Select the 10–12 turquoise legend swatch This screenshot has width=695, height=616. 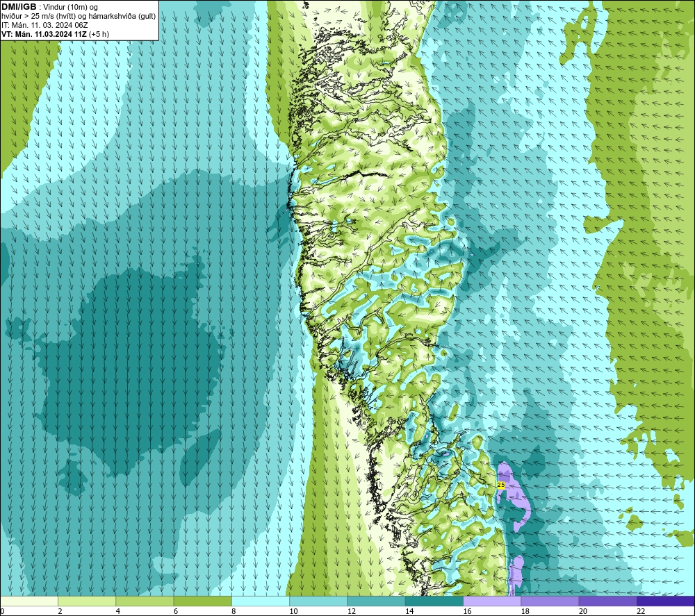tap(318, 601)
